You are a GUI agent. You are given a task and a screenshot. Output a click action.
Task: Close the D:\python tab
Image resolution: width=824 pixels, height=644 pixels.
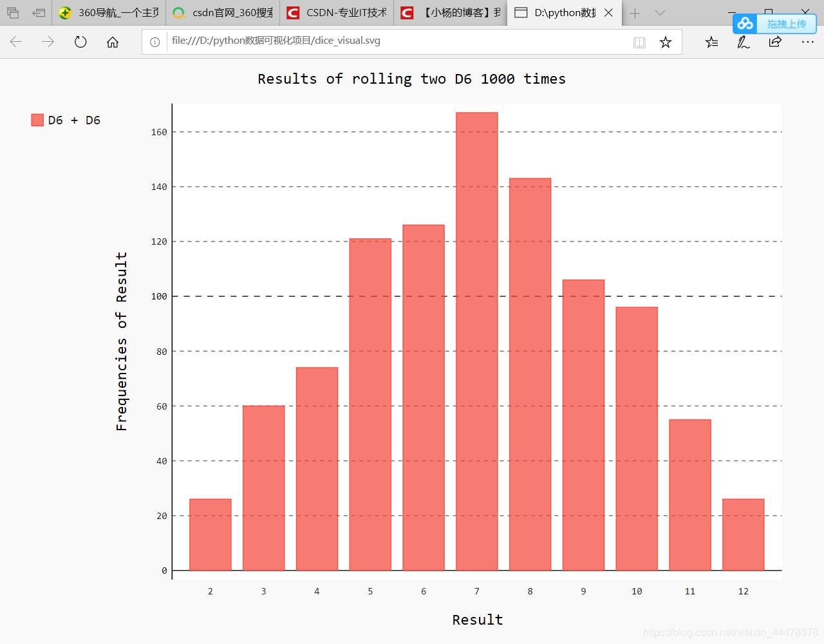pyautogui.click(x=608, y=13)
